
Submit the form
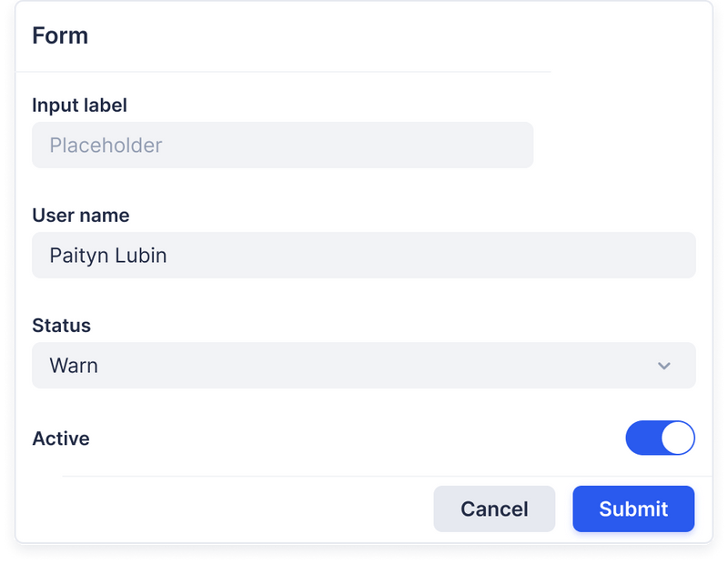[633, 509]
